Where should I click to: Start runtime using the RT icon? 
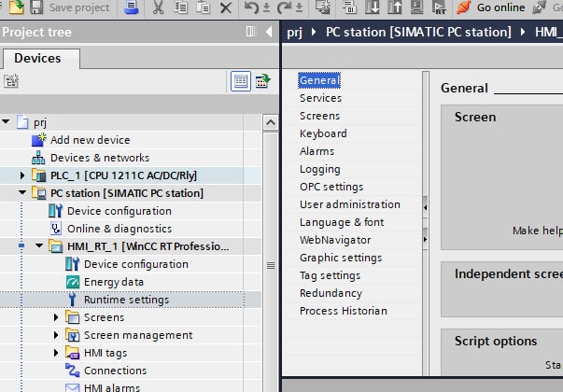click(x=439, y=7)
